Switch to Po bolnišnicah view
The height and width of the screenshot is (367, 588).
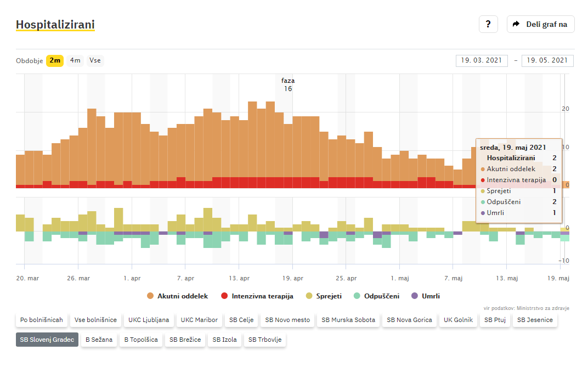click(x=41, y=320)
